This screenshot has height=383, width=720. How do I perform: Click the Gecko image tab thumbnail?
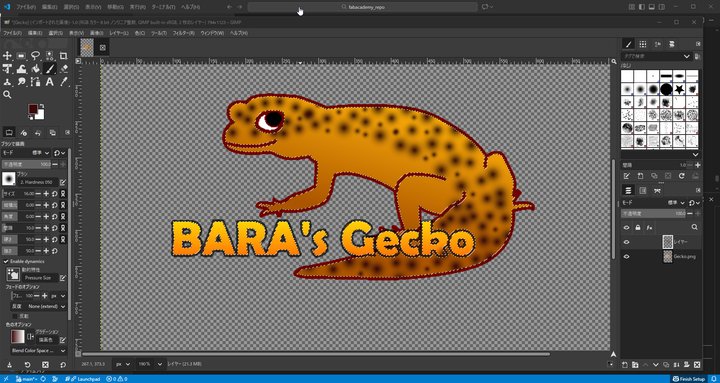[87, 47]
